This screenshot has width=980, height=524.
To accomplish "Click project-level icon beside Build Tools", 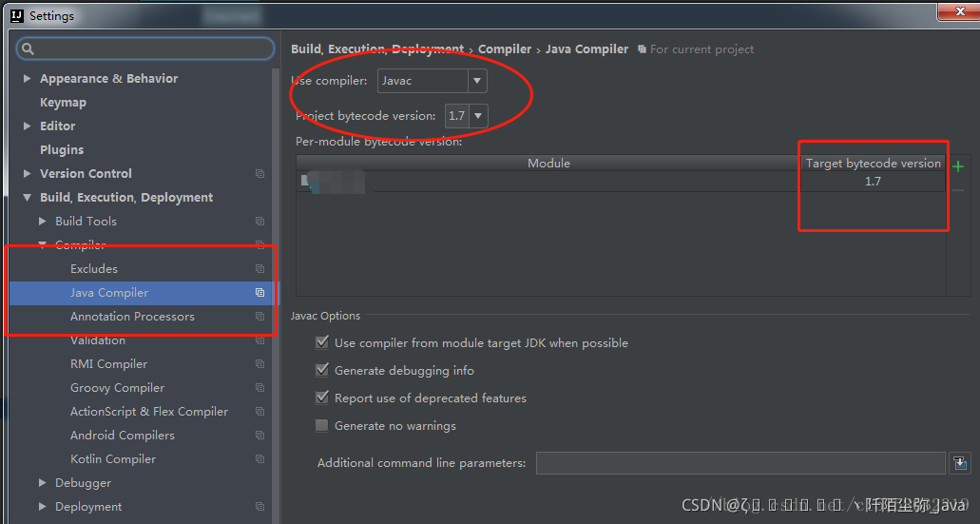I will point(260,222).
